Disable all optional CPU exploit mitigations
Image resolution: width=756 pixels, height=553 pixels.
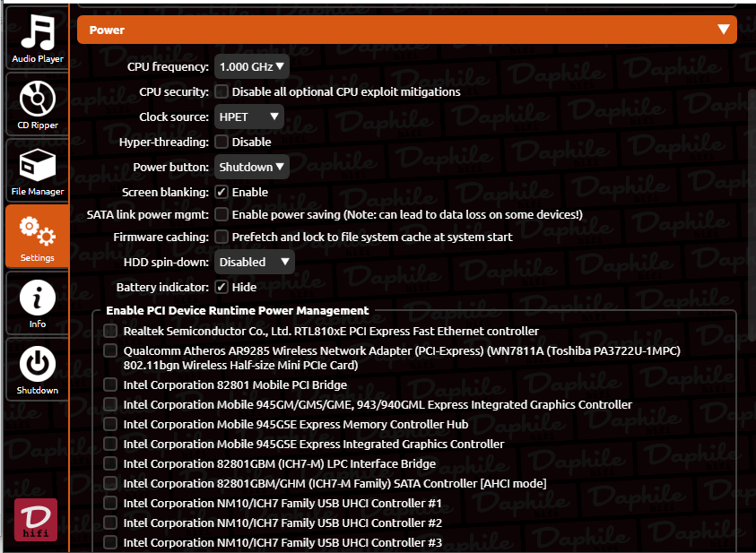click(221, 91)
